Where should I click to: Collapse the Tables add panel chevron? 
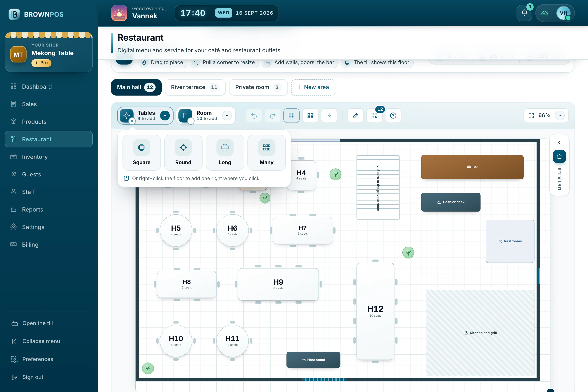165,116
